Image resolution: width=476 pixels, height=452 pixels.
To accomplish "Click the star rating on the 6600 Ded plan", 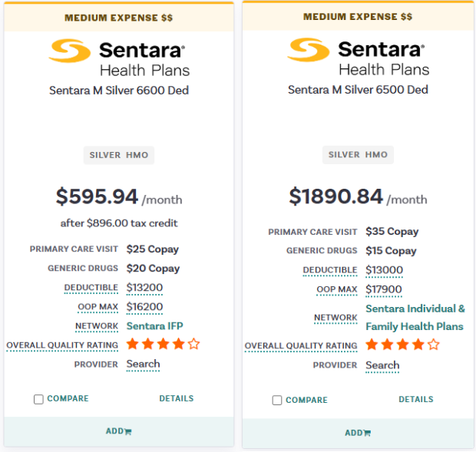I will [x=163, y=345].
